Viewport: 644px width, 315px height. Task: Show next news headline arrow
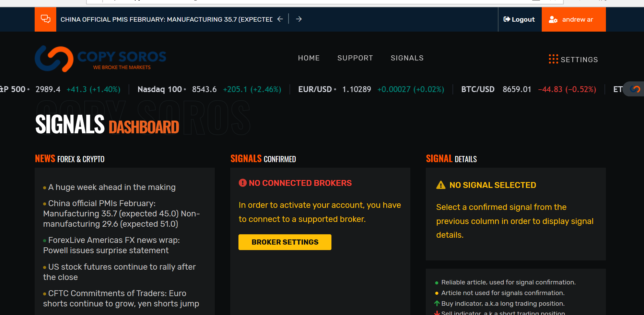299,19
